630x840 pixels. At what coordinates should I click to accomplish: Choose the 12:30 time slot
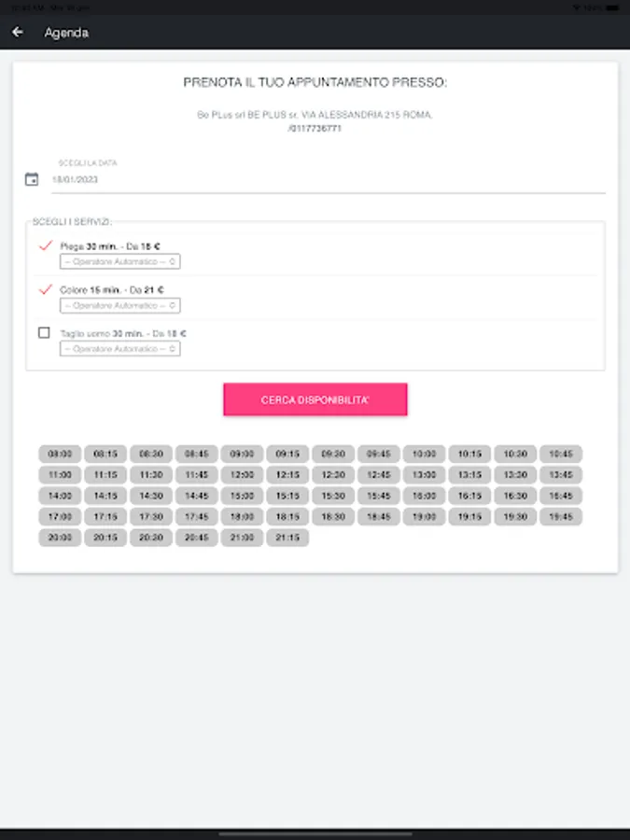click(x=333, y=475)
